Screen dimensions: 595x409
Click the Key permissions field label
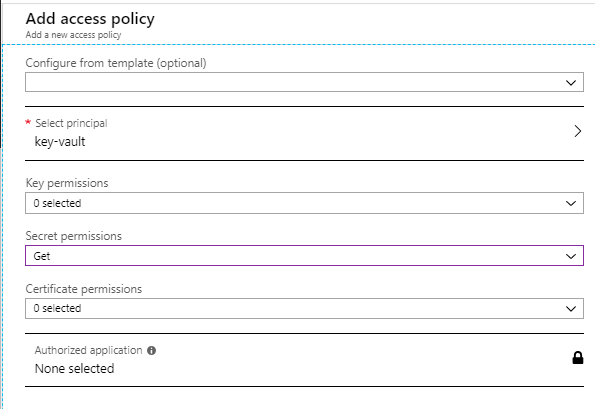67,183
